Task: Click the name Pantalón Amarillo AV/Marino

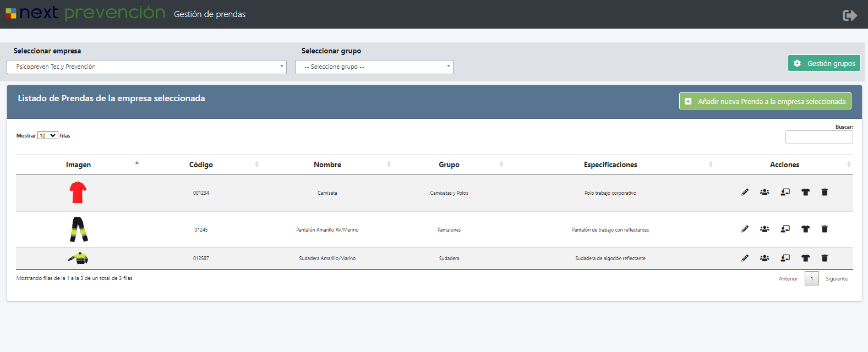Action: tap(327, 230)
